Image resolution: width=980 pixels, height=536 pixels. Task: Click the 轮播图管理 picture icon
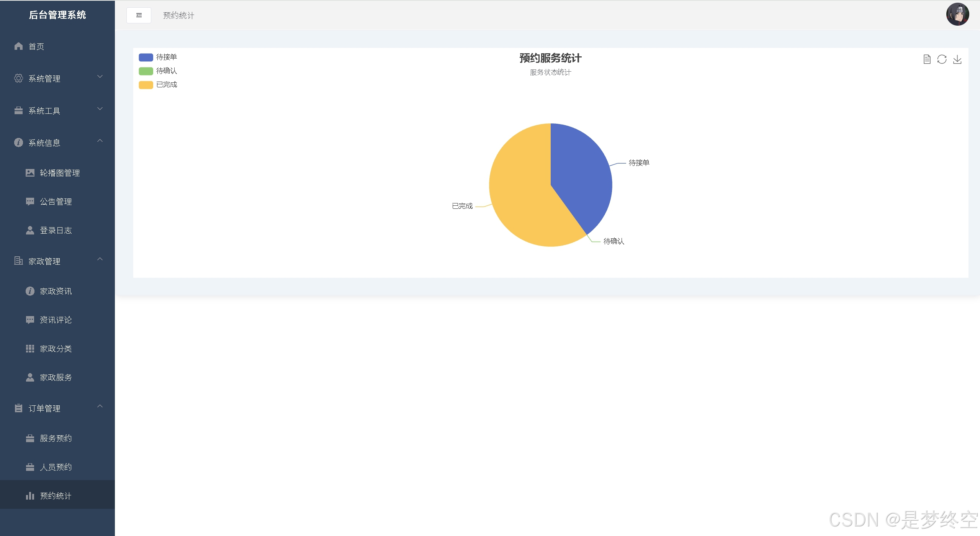pos(30,173)
